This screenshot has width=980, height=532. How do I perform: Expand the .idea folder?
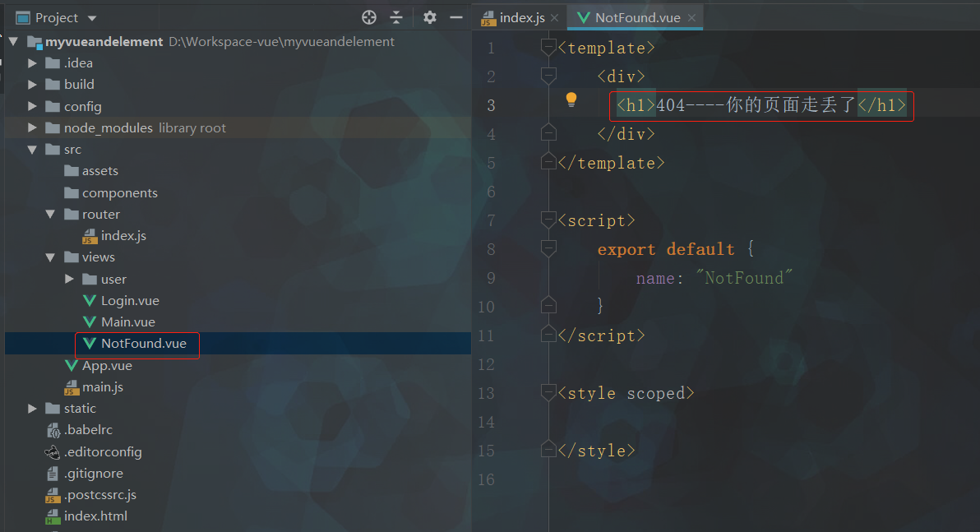point(32,63)
